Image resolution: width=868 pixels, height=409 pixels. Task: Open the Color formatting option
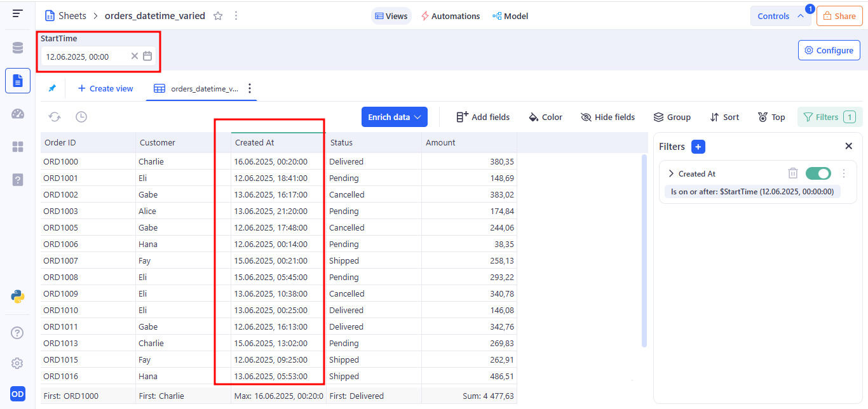[x=545, y=117]
